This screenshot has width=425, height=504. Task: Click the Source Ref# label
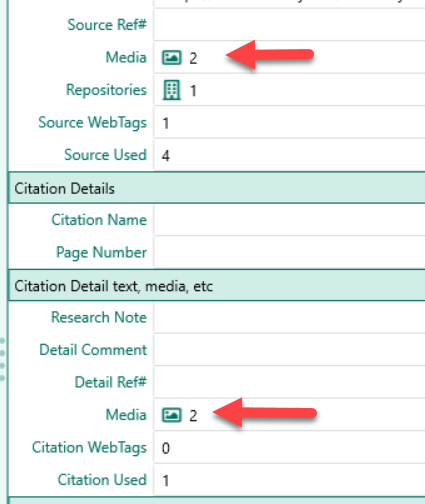(x=107, y=25)
